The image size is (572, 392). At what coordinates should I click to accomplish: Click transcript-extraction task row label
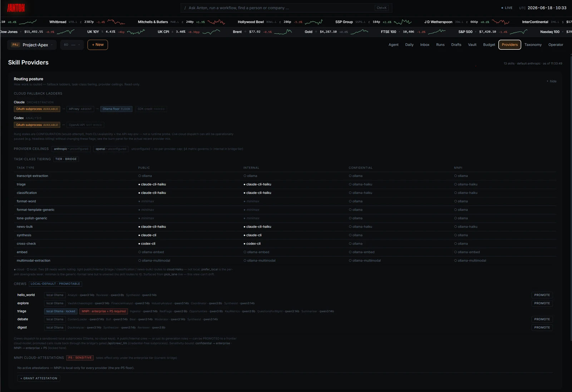click(32, 176)
